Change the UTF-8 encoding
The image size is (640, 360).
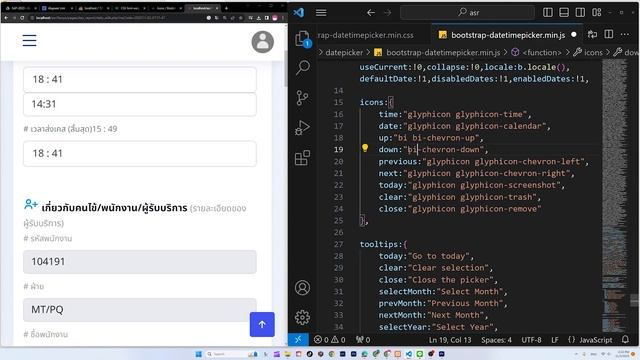(x=531, y=340)
